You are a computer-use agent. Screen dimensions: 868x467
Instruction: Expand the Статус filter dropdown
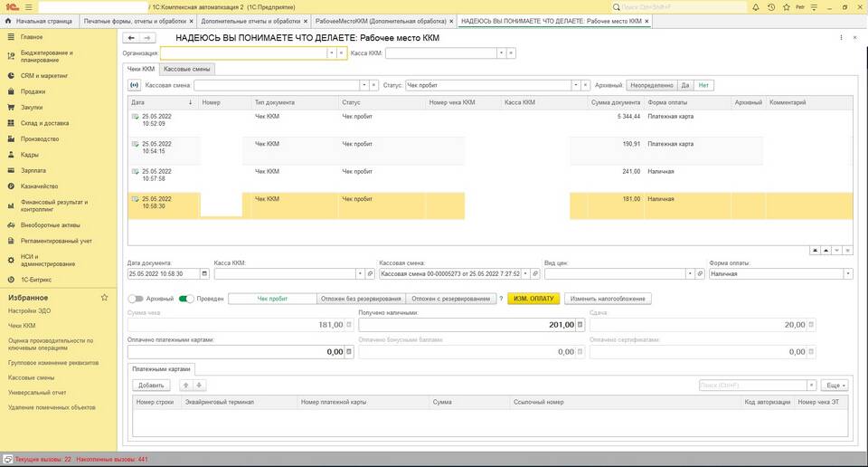click(x=576, y=85)
